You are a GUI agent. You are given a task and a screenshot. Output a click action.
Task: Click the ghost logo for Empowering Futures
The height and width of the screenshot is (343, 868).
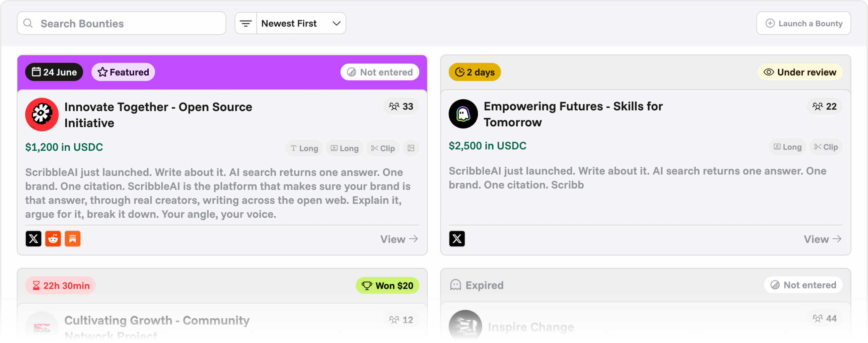(x=463, y=114)
